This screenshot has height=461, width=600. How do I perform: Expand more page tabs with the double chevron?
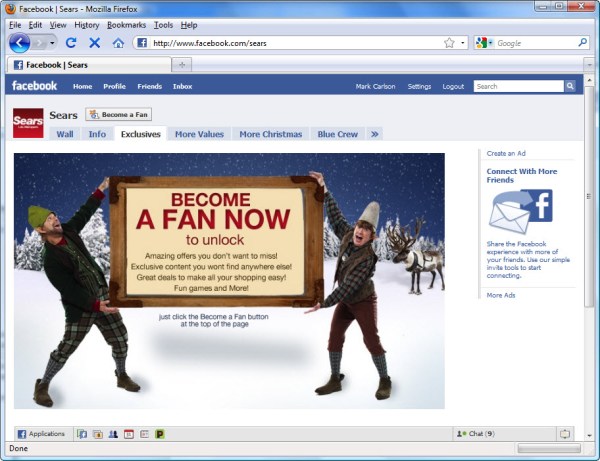[375, 134]
